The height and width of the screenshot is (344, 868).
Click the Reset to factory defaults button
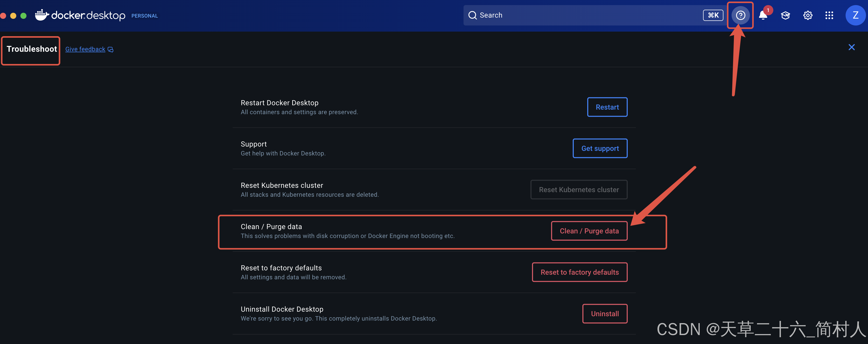[x=580, y=272]
